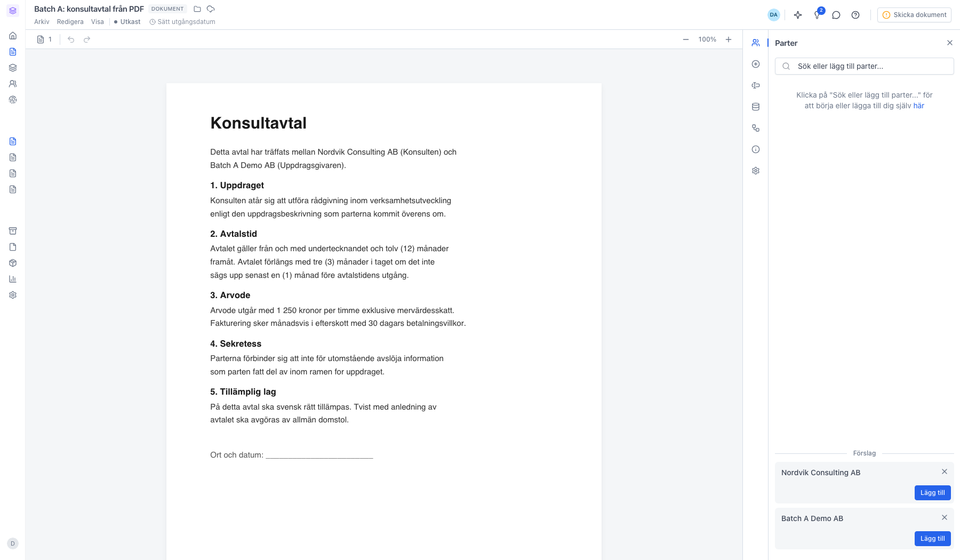
Task: Click the här link to add yourself
Action: 919,106
